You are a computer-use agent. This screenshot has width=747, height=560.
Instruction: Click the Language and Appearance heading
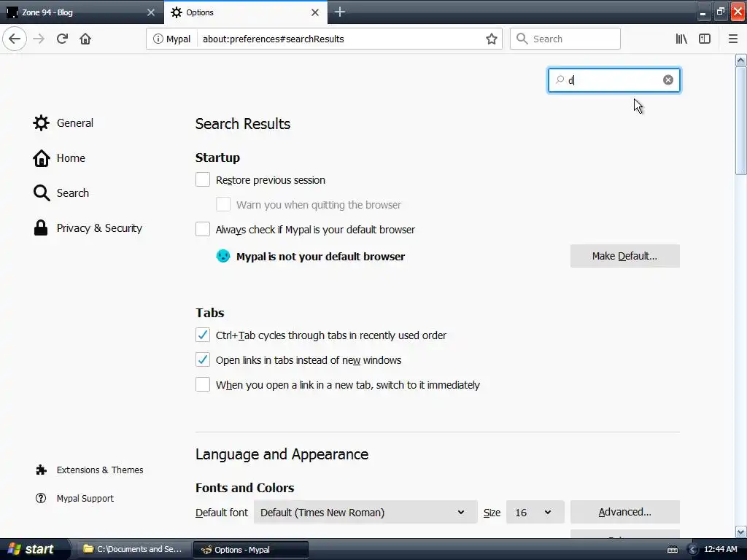282,454
